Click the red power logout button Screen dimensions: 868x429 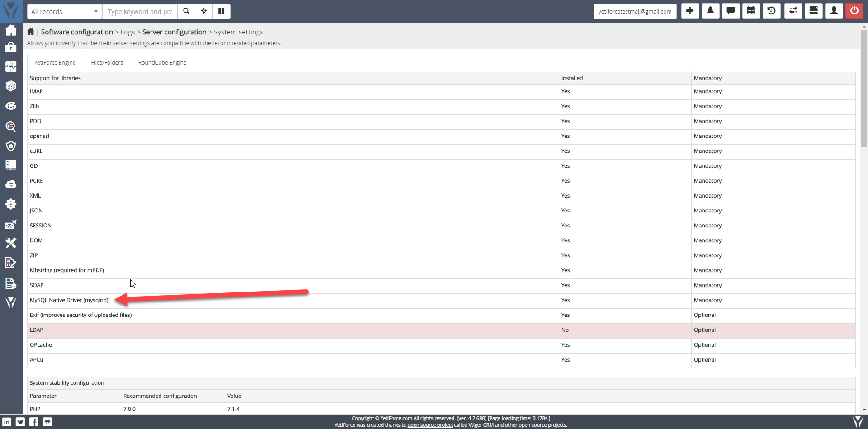(854, 11)
